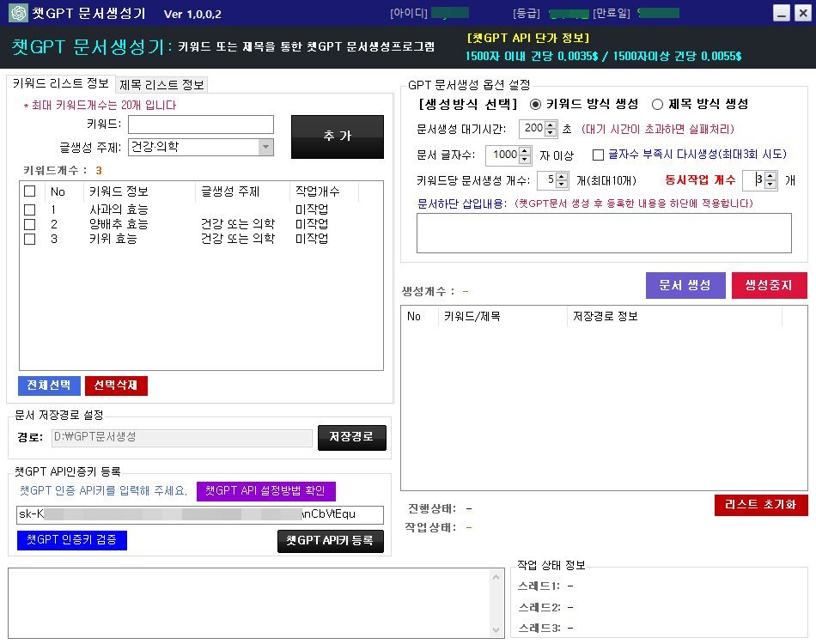The width and height of the screenshot is (816, 644).
Task: Select the 키위 효능 keyword text
Action: [x=113, y=239]
